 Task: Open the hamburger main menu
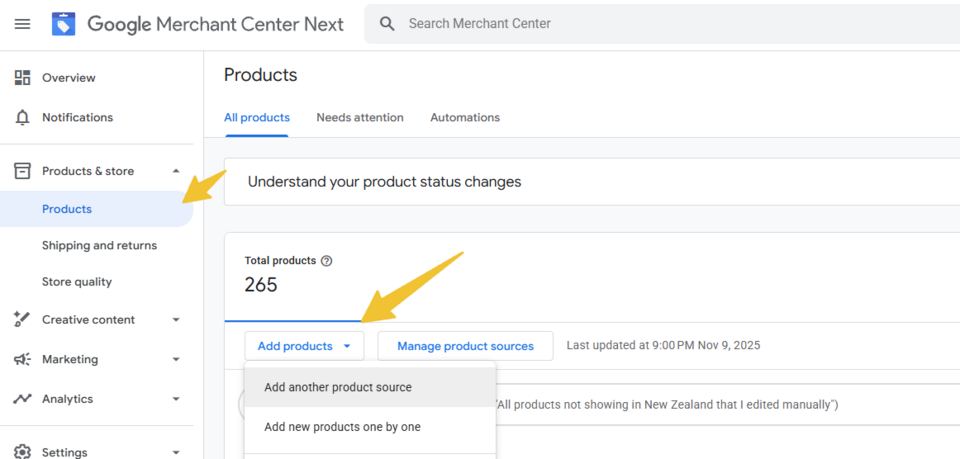click(22, 24)
